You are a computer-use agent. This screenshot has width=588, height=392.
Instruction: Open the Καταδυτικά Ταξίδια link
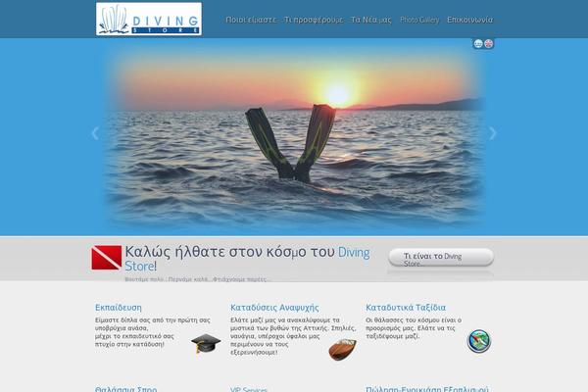coord(406,308)
